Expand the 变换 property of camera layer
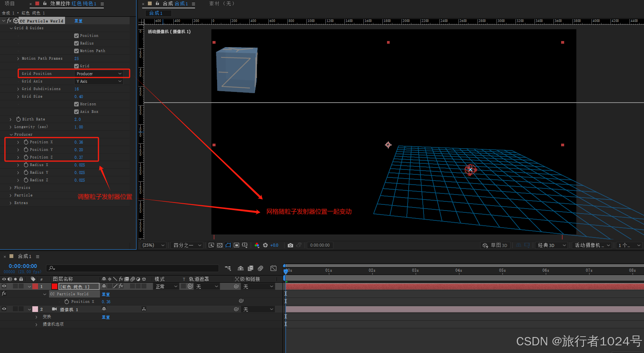The width and height of the screenshot is (644, 353). pyautogui.click(x=36, y=317)
